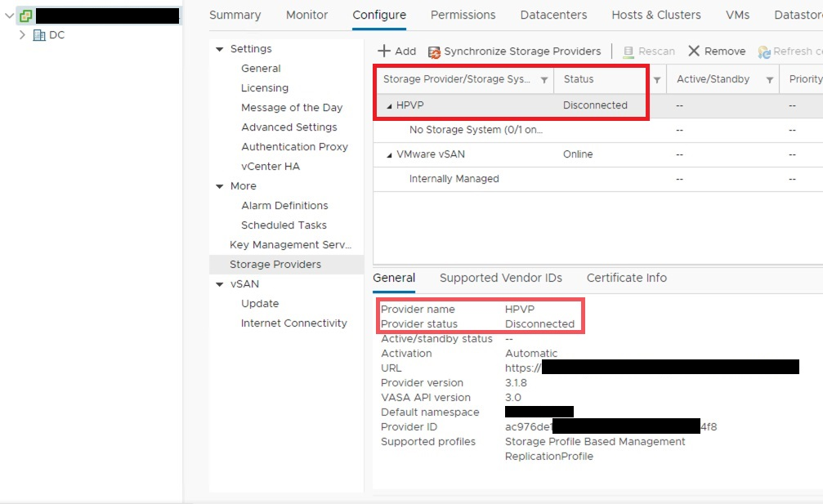
Task: Collapse the VMware vSAN provider row
Action: (x=389, y=154)
